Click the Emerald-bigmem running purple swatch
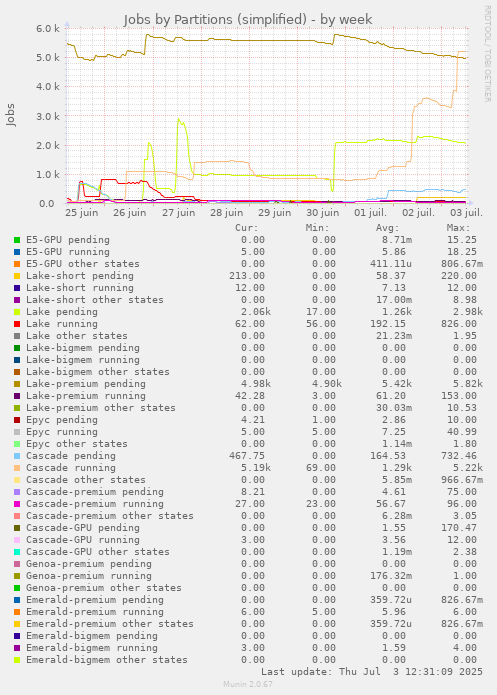Screen dimensions: 497x695 click(17, 648)
